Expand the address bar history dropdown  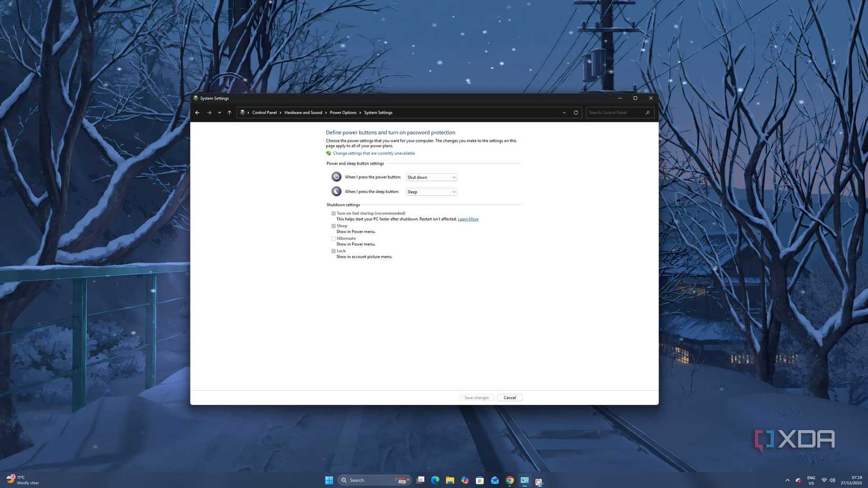[564, 113]
